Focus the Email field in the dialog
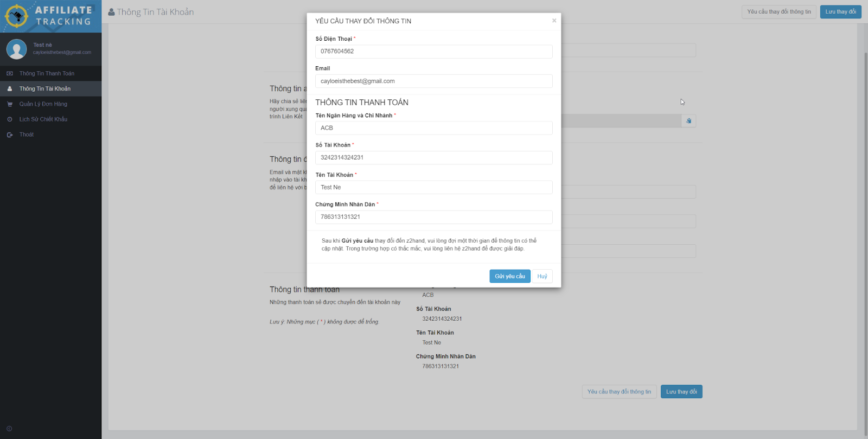Image resolution: width=868 pixels, height=439 pixels. coord(434,81)
